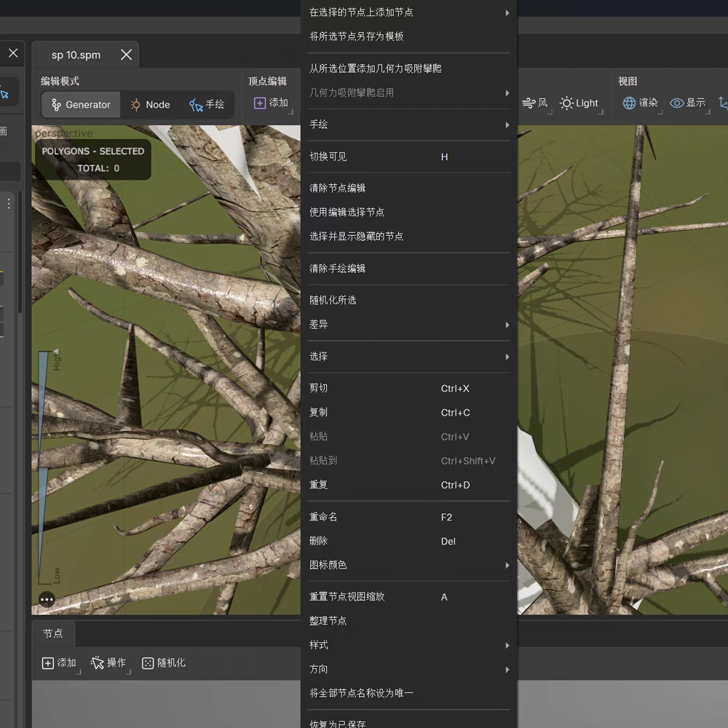Switch to Node edit mode
Viewport: 728px width, 728px height.
coord(150,104)
